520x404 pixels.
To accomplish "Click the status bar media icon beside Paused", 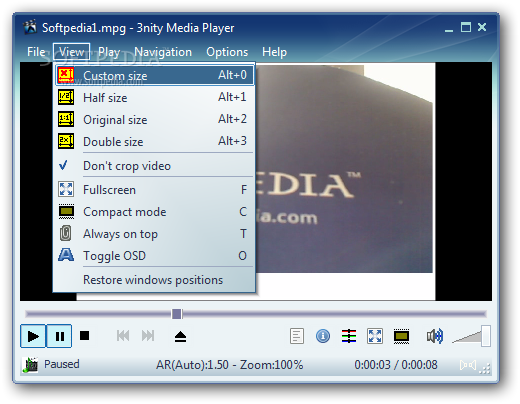I will point(30,365).
